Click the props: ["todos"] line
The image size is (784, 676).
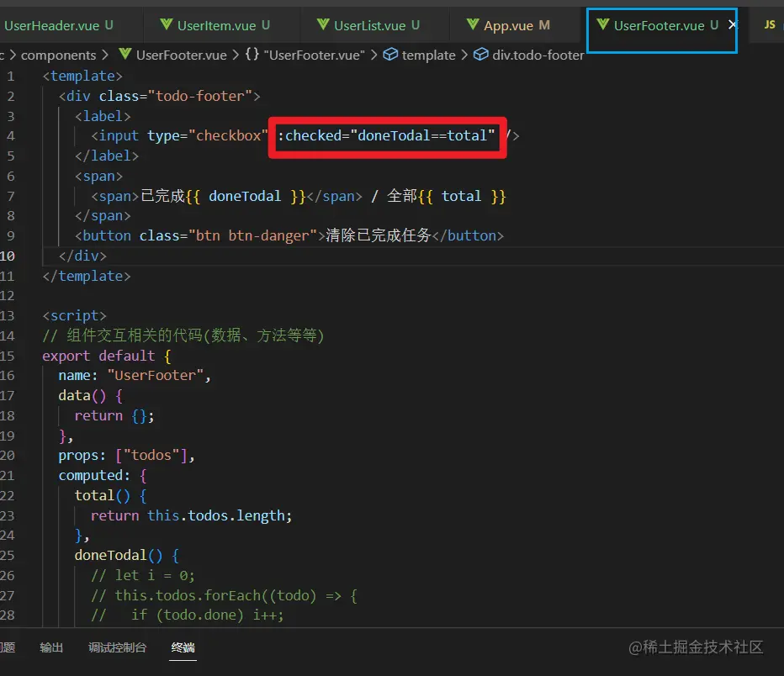pos(126,456)
